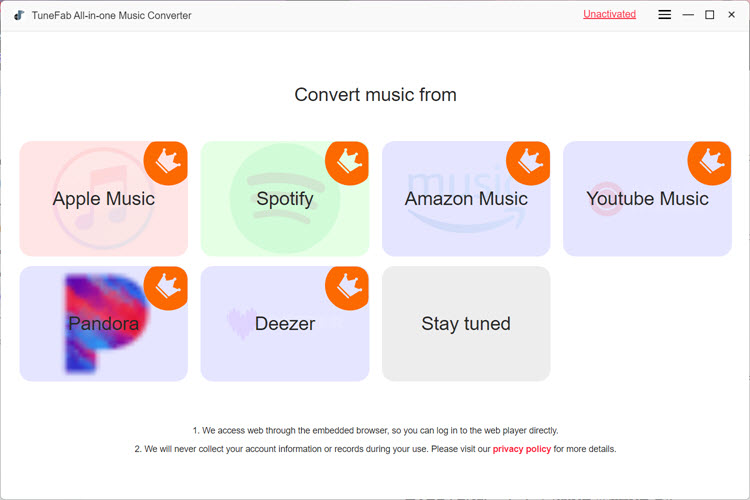Minimize the TuneFab window
Screen dimensions: 750x500
[x=688, y=15]
